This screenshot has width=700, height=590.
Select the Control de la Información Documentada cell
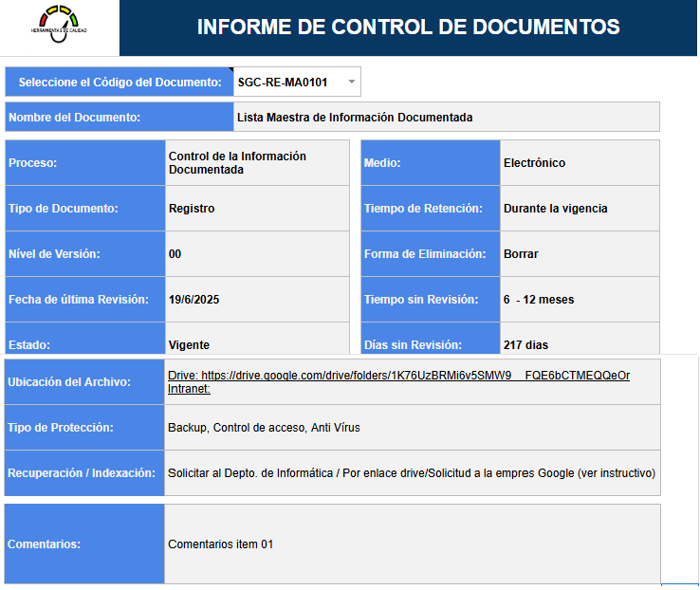point(256,163)
